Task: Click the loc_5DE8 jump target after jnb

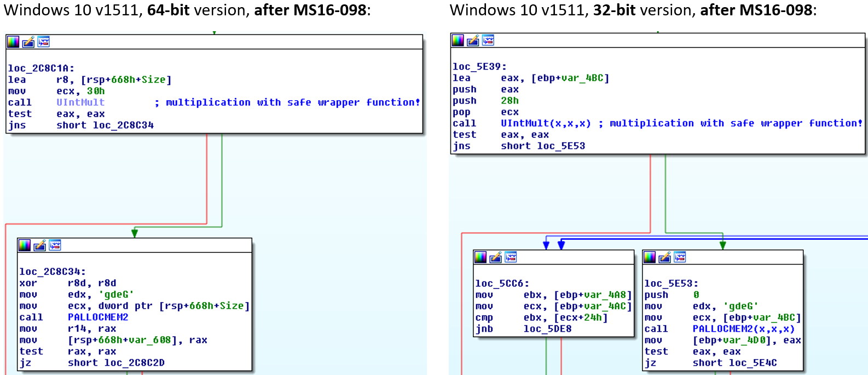Action: [x=547, y=329]
